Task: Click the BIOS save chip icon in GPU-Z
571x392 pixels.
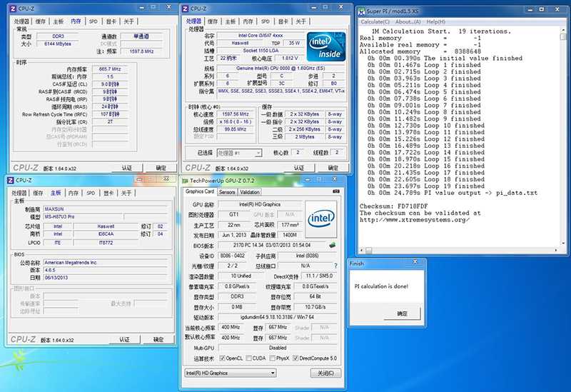Action: pos(332,245)
